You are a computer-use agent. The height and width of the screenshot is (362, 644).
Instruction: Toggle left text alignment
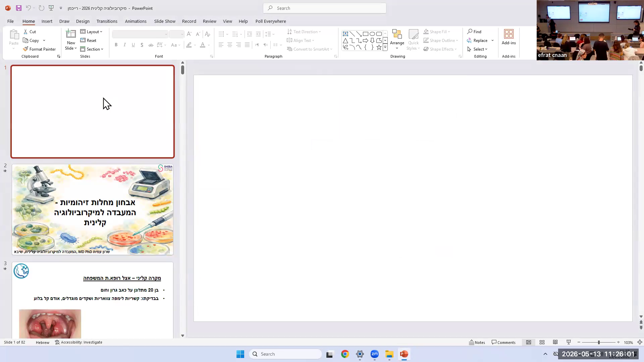[221, 45]
